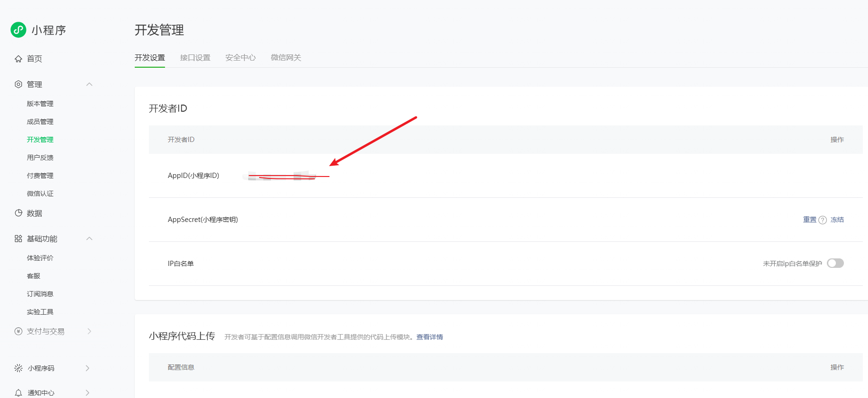
Task: Click the pie chart icon beside 数据
Action: tap(18, 213)
